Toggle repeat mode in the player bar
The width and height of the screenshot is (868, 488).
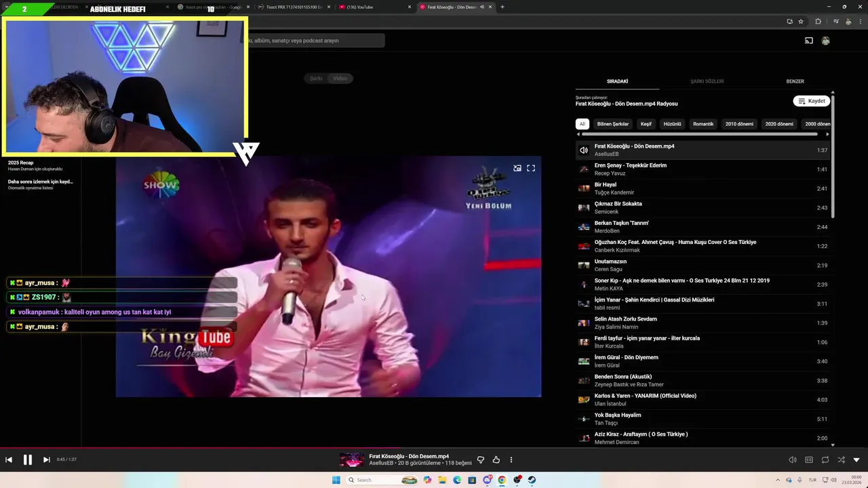pos(825,460)
